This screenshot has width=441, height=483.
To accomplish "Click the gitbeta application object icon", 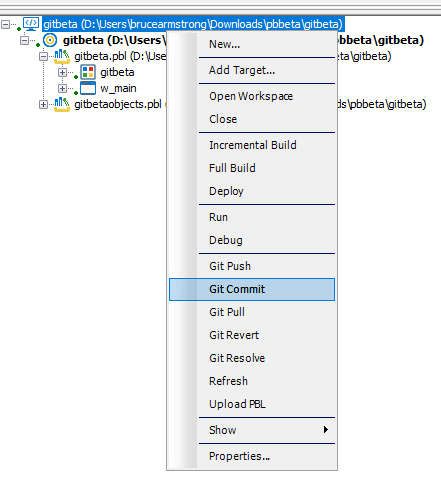I will (88, 72).
